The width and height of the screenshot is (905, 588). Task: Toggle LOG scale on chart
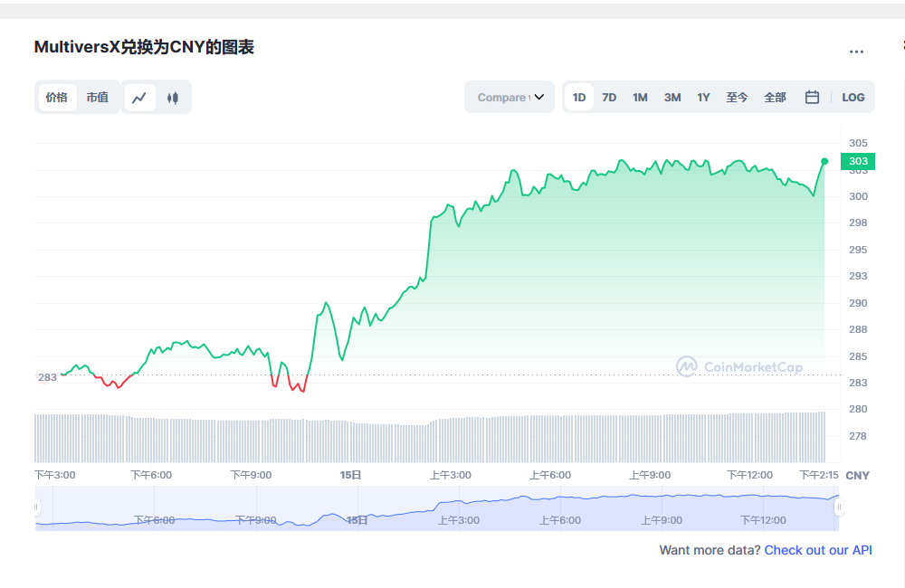point(853,97)
